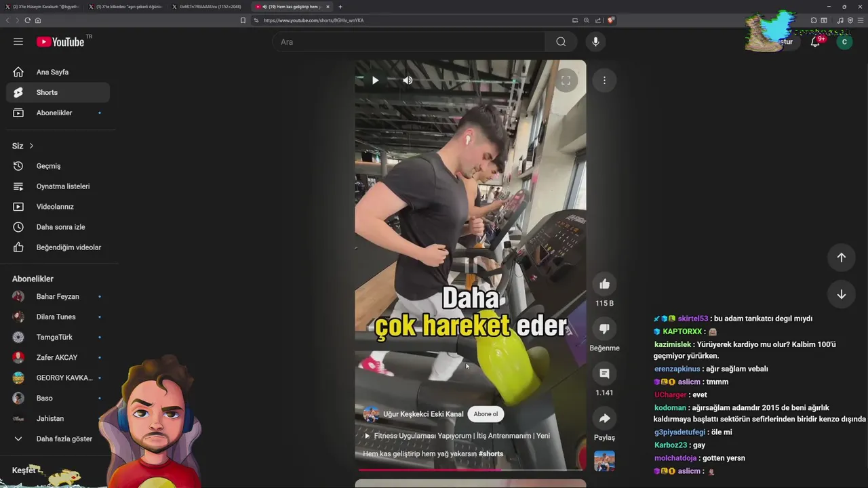
Task: Open the YouTube hamburger guide menu
Action: (x=18, y=41)
